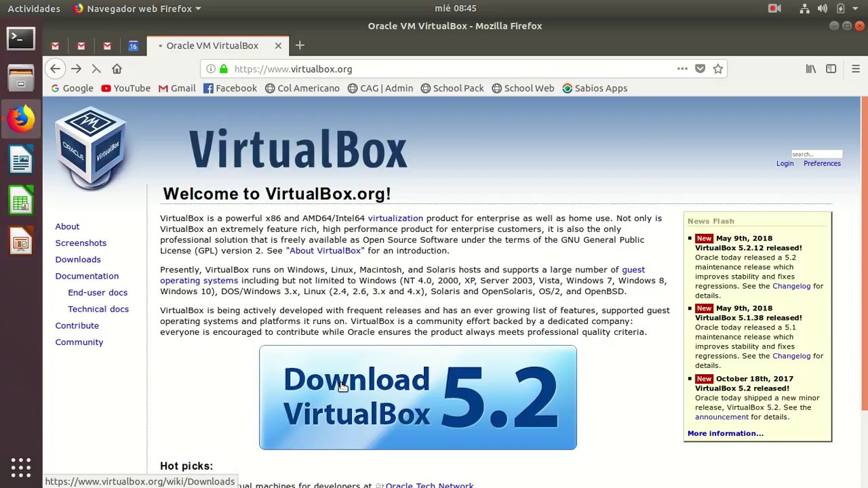Go back with Firefox back arrow
The image size is (868, 488).
point(56,68)
